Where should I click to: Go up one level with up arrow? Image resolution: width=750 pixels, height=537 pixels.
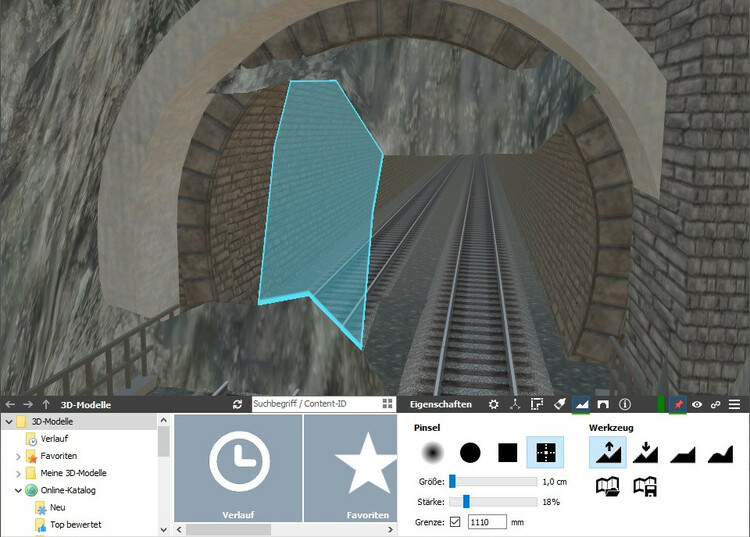pos(46,405)
